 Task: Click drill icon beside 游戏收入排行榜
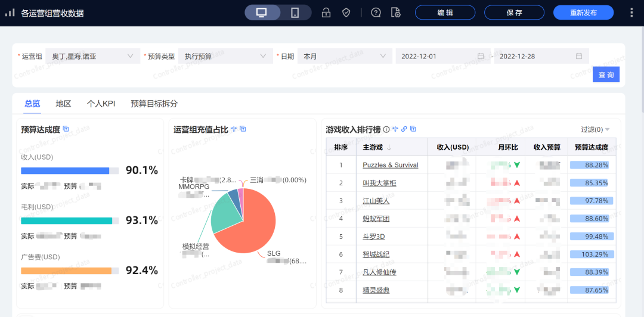(x=395, y=129)
